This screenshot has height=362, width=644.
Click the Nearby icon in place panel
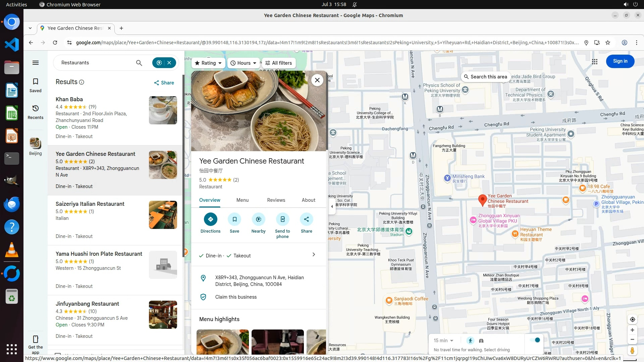[x=258, y=220]
